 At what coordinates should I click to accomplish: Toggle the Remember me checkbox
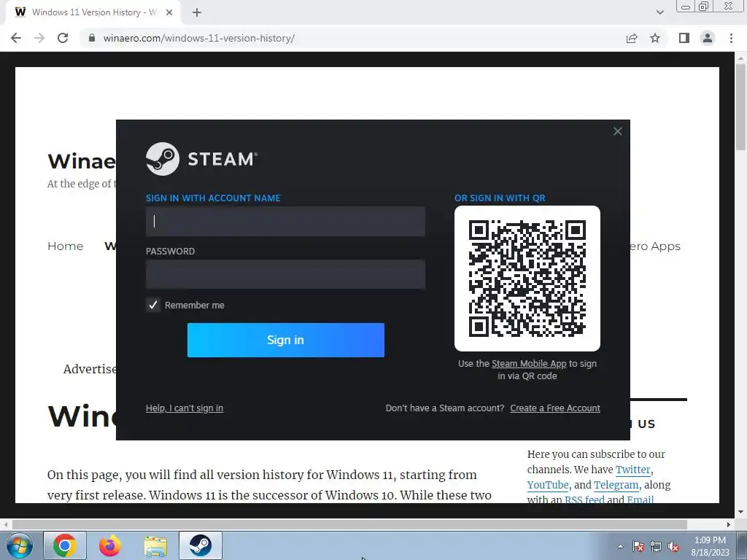[x=153, y=305]
